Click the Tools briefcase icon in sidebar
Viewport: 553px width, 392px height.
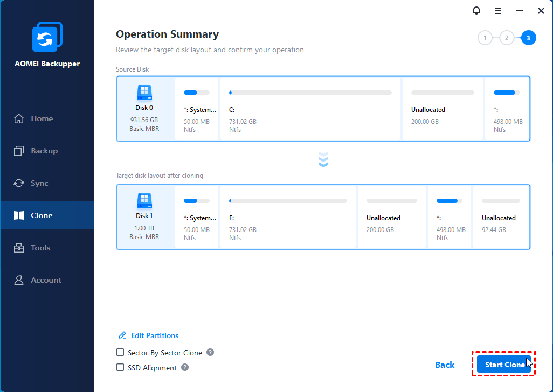(19, 248)
